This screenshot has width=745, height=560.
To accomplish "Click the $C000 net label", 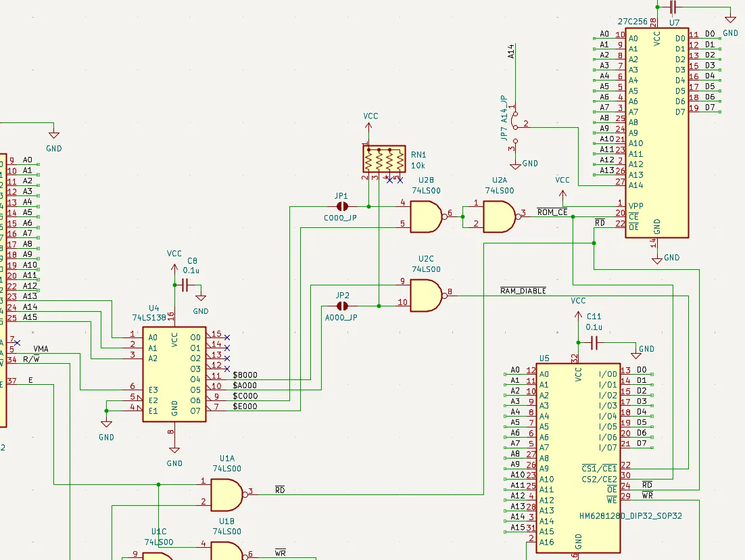I will 245,396.
